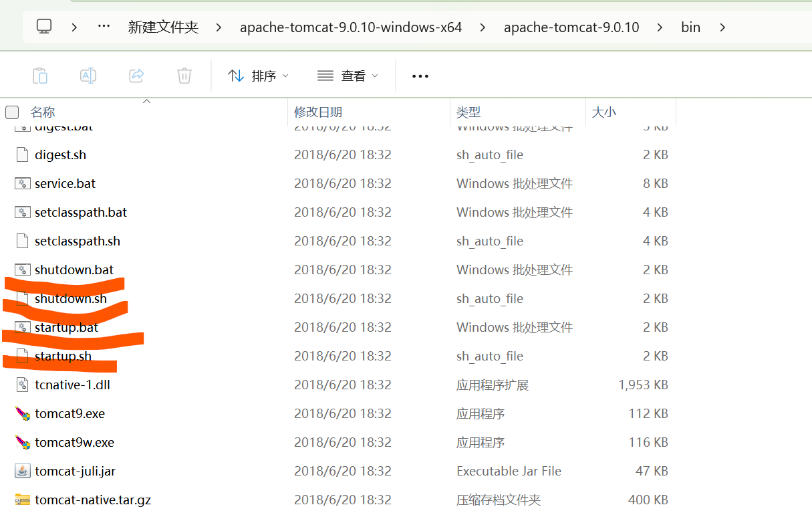Click the setclasspath.sh file icon
Viewport: 812px width, 517px height.
click(x=23, y=241)
